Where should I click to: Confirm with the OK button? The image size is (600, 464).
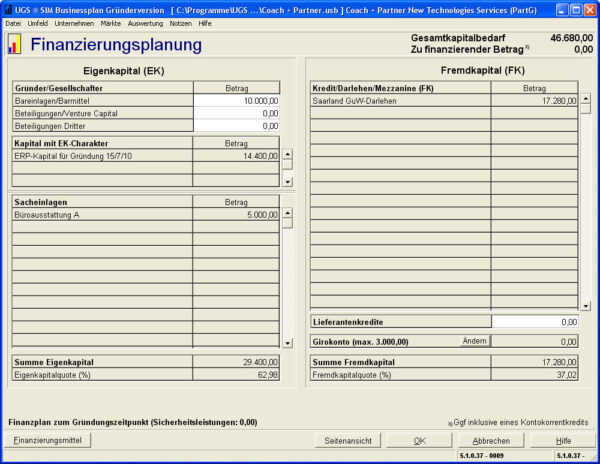[x=419, y=441]
